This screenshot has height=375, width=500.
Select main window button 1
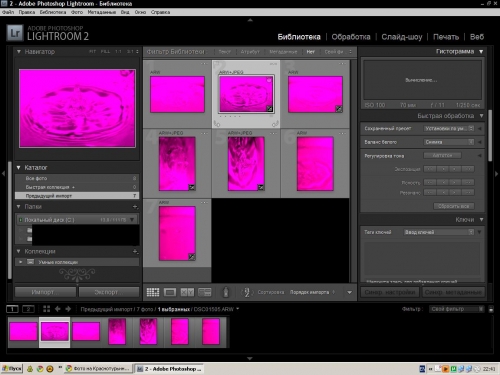tap(12, 309)
